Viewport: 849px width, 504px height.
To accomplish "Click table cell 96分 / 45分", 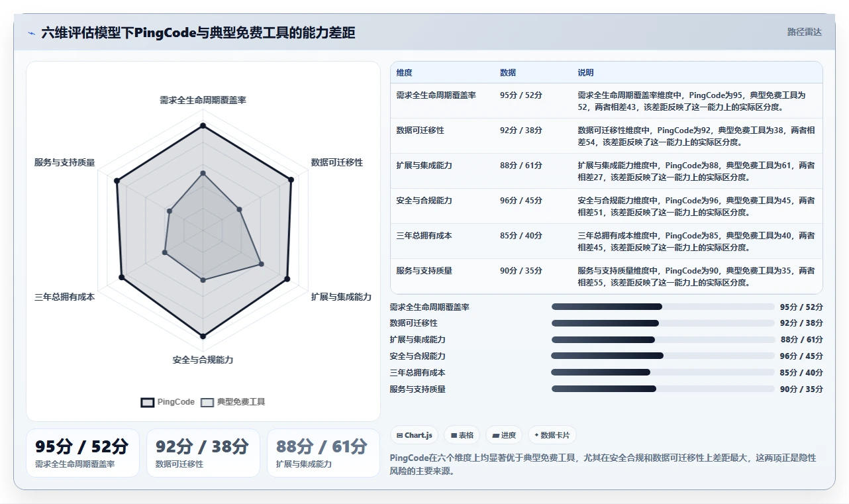I will tap(521, 201).
